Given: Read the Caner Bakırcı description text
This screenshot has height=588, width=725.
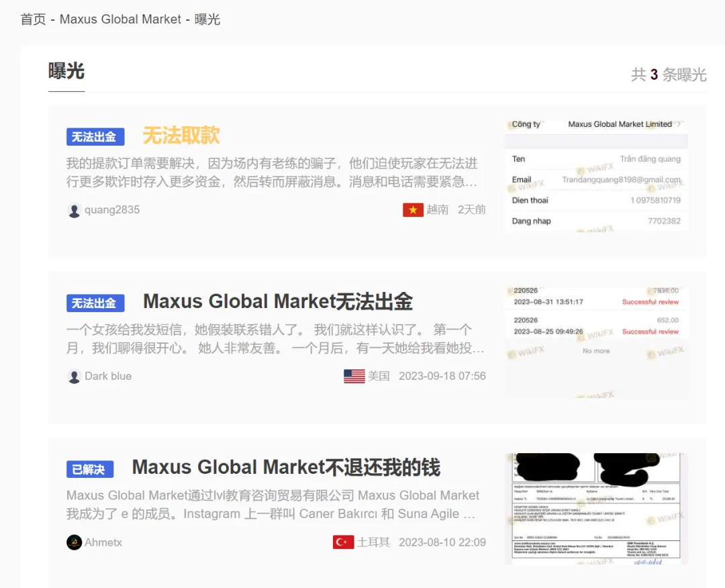Looking at the screenshot, I should pyautogui.click(x=273, y=505).
